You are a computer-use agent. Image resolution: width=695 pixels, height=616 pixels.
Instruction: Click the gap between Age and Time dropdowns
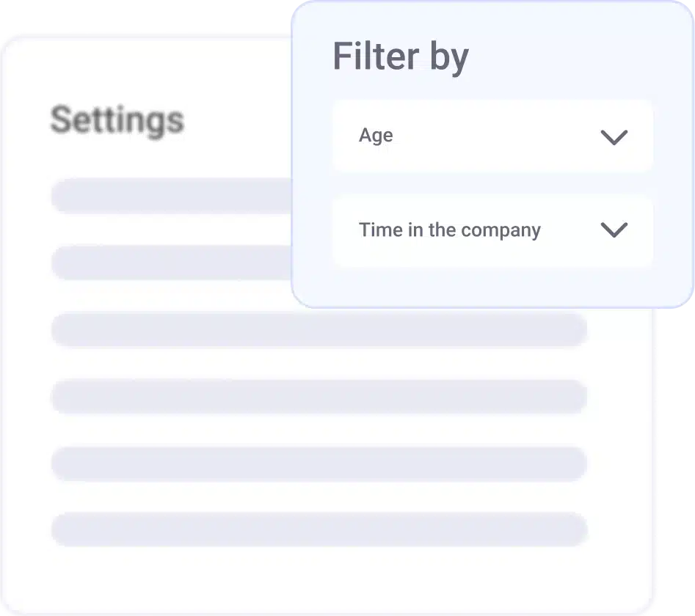pos(492,183)
